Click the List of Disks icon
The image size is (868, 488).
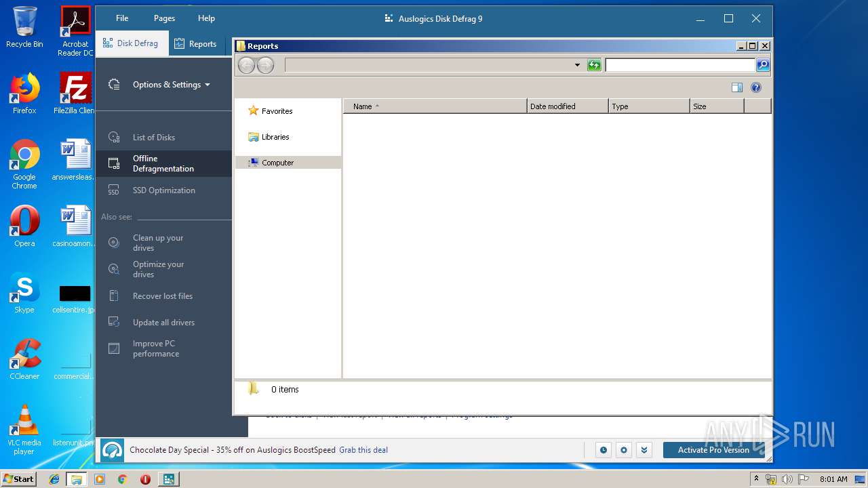(114, 138)
